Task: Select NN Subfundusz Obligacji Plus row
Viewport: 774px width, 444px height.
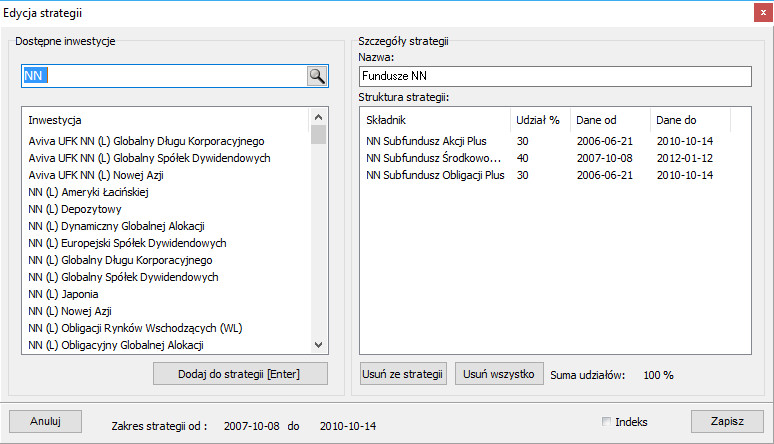Action: pos(435,175)
